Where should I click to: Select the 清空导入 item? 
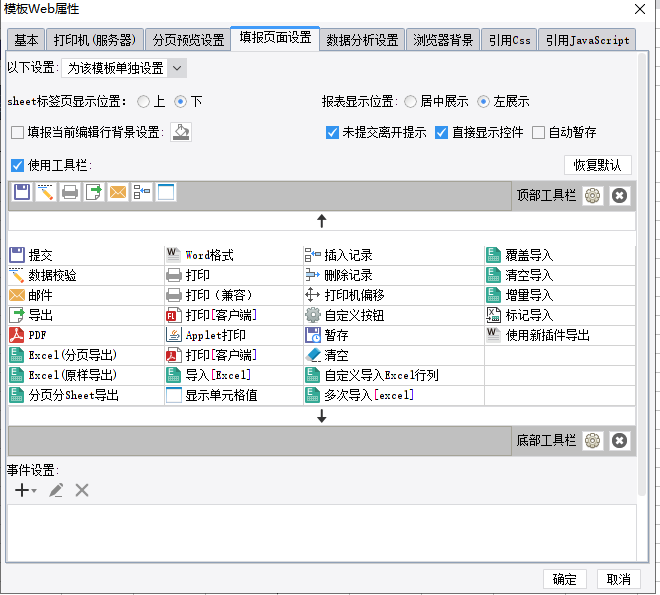pyautogui.click(x=560, y=275)
